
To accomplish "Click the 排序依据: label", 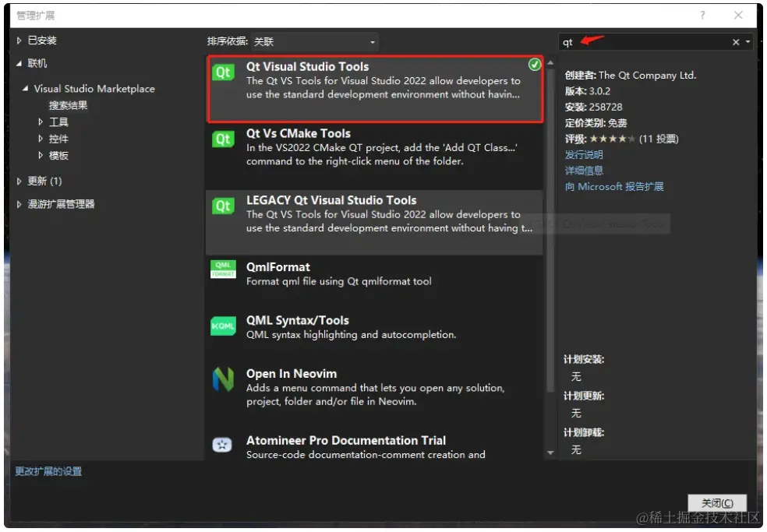I will (227, 41).
